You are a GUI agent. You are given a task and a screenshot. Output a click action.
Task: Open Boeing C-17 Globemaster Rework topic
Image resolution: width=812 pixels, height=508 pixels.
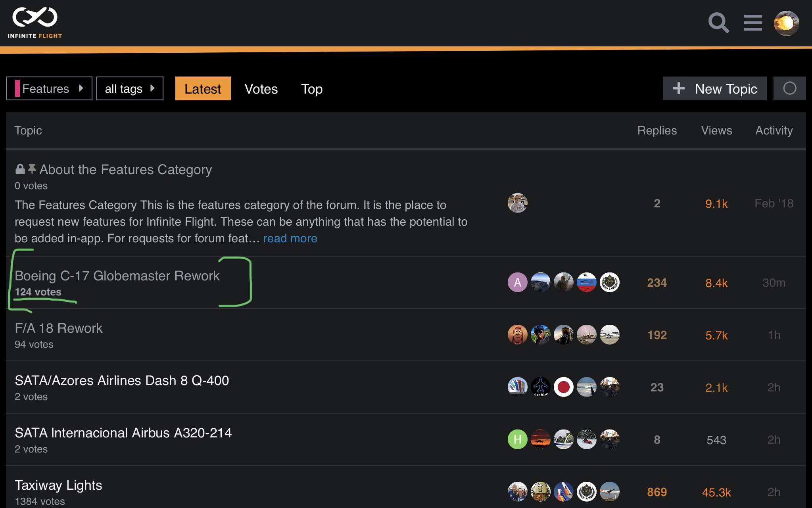(117, 276)
